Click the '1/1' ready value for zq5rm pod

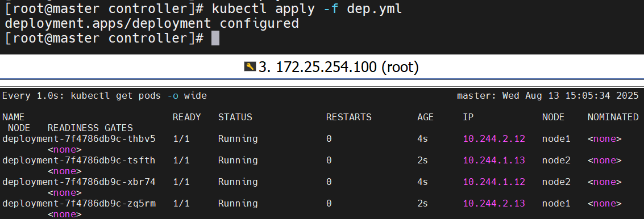point(181,204)
